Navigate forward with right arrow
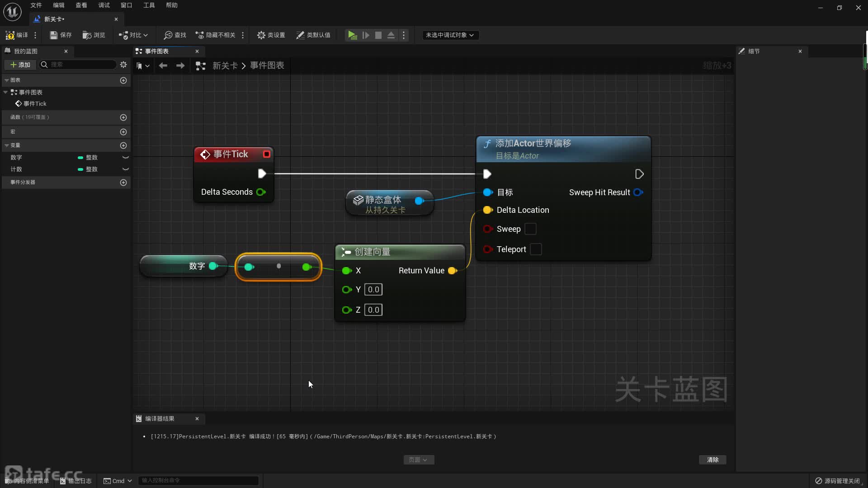Screen dimensions: 868x488 [x=180, y=66]
